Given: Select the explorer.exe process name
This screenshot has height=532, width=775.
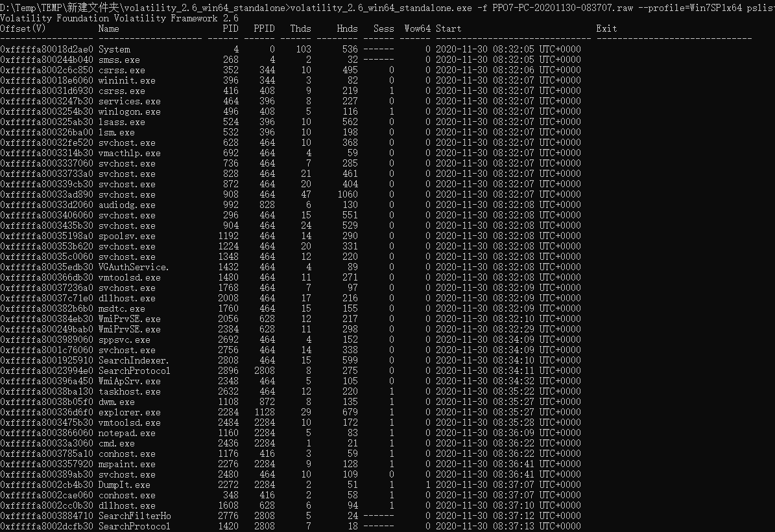Looking at the screenshot, I should pyautogui.click(x=130, y=412).
